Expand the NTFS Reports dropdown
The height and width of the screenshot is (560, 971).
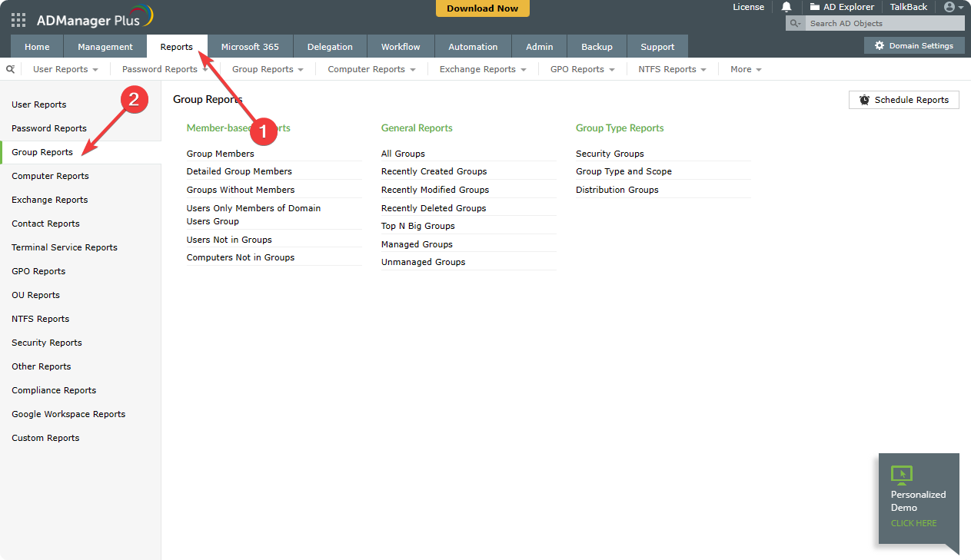pyautogui.click(x=672, y=68)
